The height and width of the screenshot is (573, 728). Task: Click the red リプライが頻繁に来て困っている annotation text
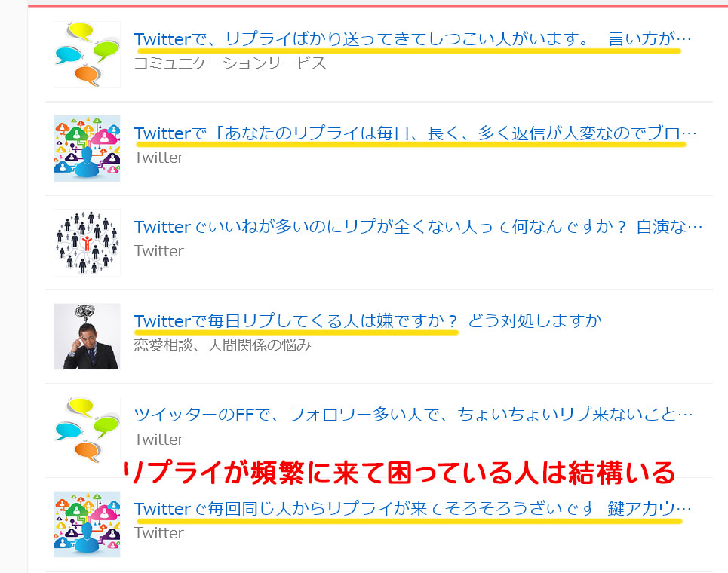[x=399, y=473]
